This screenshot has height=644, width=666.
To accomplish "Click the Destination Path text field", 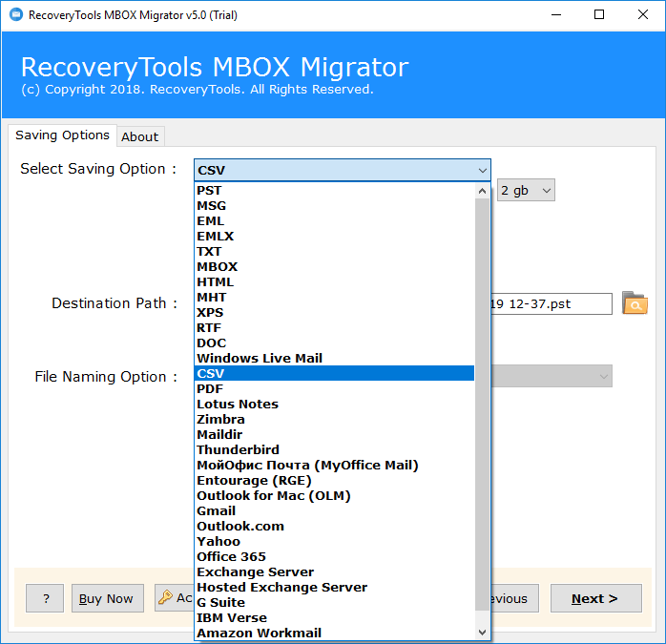I will (x=552, y=303).
